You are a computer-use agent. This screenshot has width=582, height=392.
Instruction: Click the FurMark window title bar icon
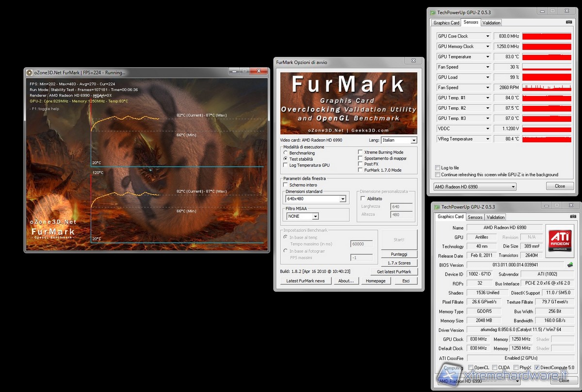[29, 72]
